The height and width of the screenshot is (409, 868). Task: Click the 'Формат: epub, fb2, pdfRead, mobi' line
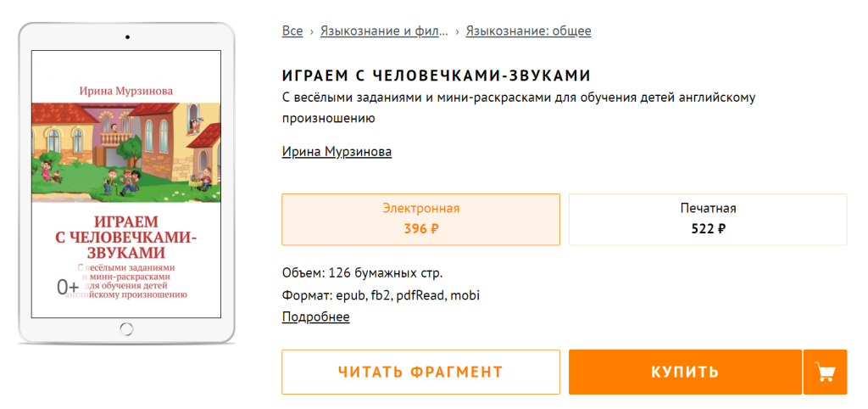tap(381, 295)
